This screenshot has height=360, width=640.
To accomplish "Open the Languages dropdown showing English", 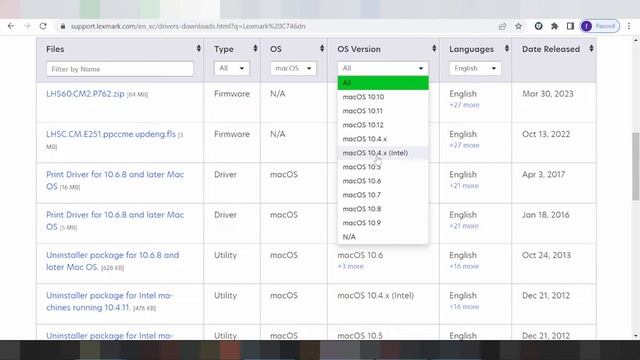I will (475, 68).
